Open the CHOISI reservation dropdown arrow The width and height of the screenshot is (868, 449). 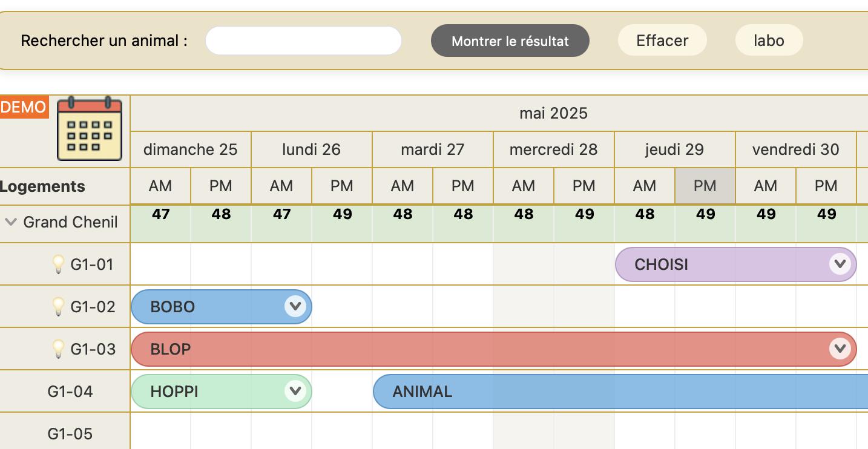(x=840, y=264)
